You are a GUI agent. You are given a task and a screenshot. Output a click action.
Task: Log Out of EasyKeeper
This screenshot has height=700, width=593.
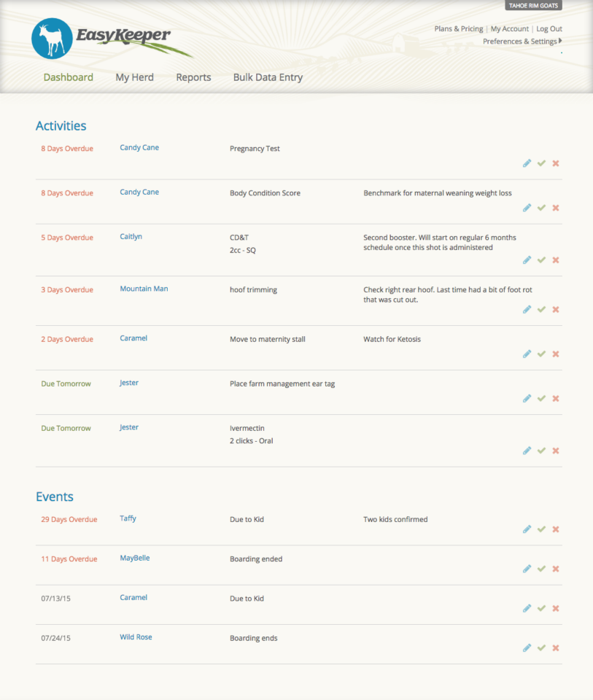click(548, 28)
